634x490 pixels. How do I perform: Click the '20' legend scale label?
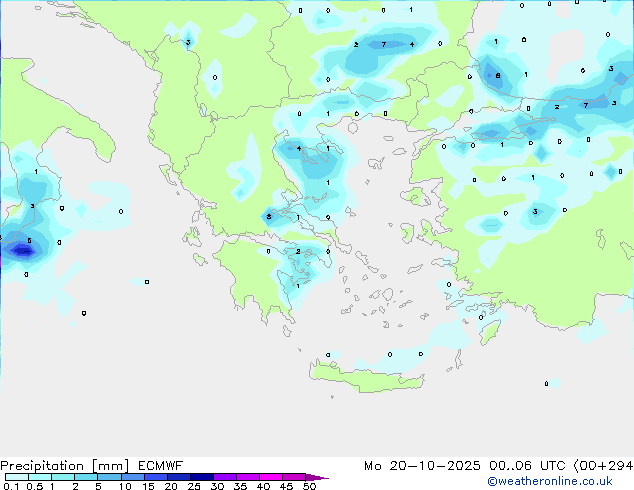point(171,486)
